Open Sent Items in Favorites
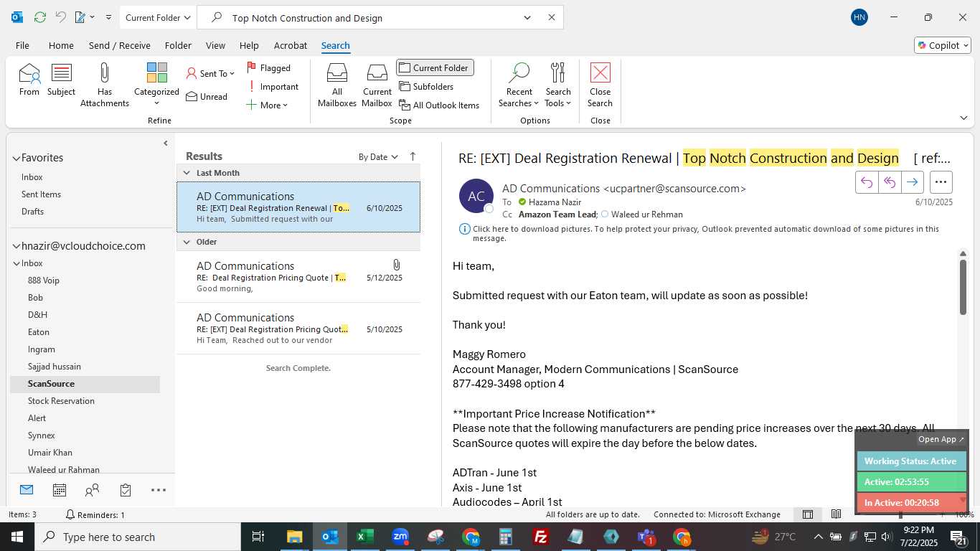This screenshot has height=551, width=980. point(41,194)
